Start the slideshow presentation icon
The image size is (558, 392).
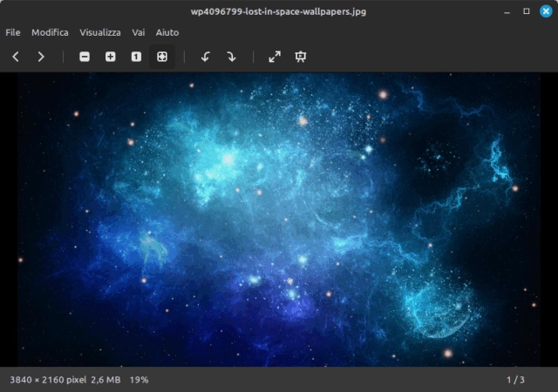coord(301,57)
